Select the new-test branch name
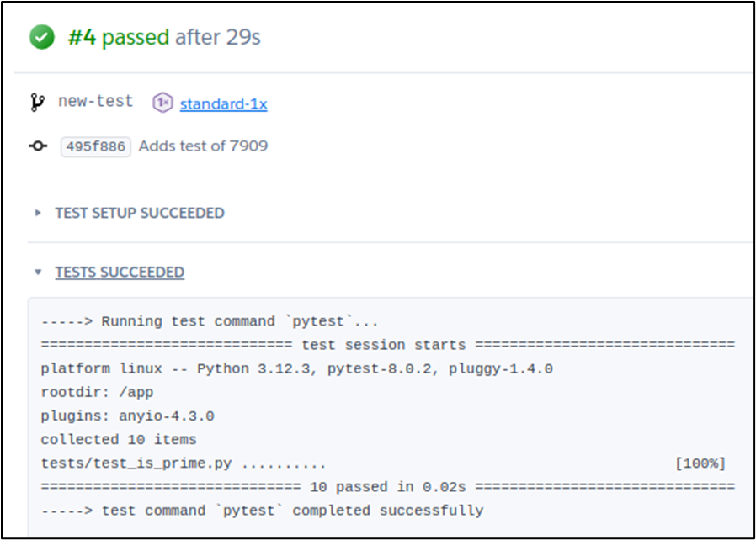Viewport: 756px width, 540px height. 95,102
